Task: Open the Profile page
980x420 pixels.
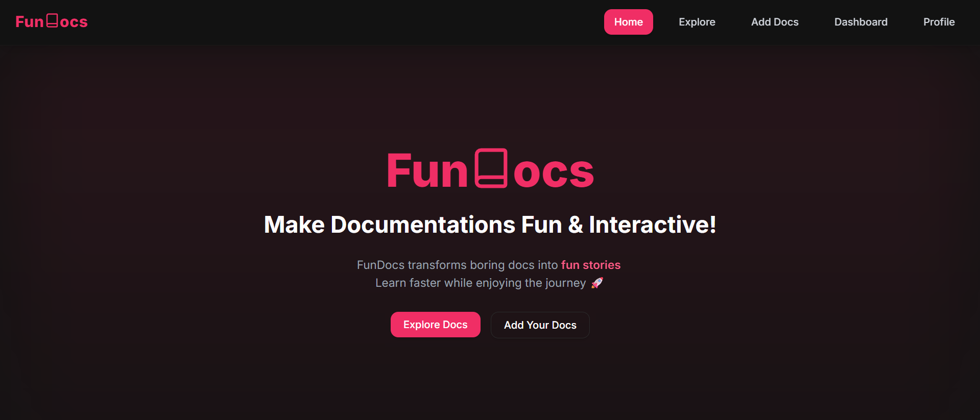Action: pyautogui.click(x=939, y=22)
